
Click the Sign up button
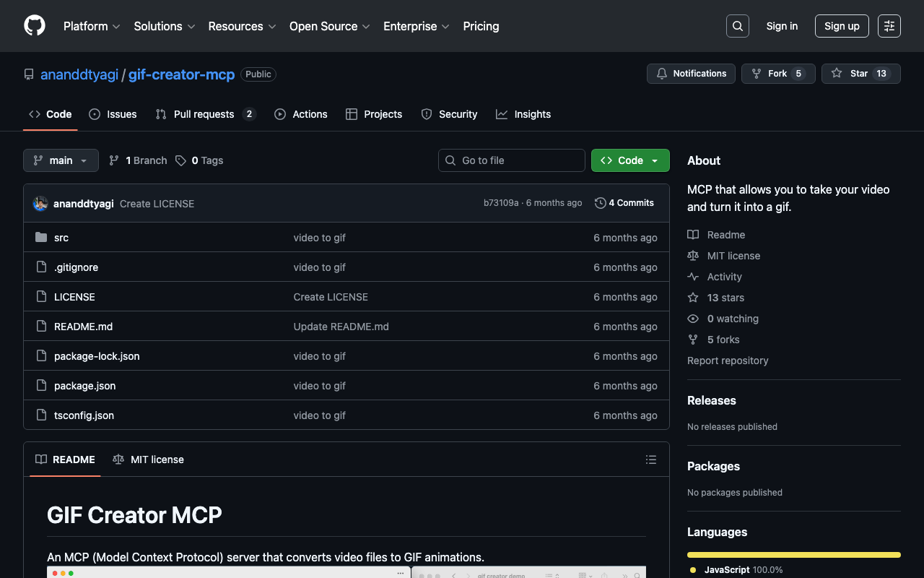point(842,26)
